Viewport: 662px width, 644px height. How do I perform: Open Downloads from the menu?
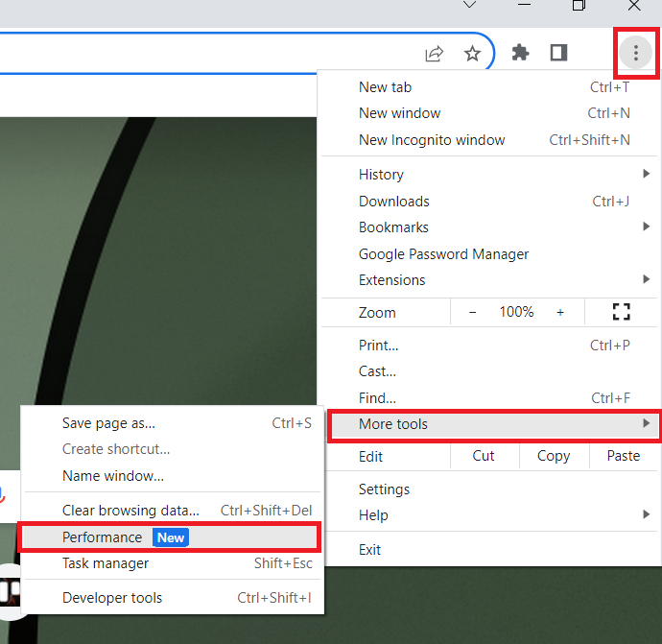(x=489, y=202)
